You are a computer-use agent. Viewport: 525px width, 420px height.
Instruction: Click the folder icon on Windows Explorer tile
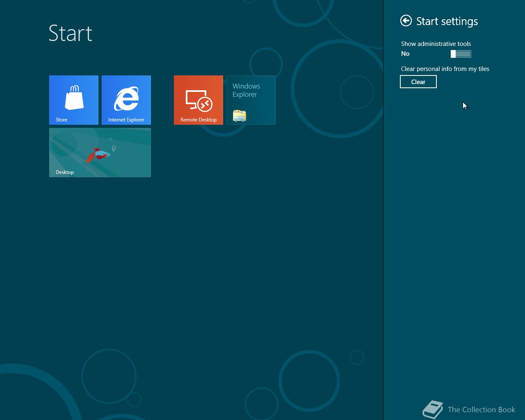point(239,116)
